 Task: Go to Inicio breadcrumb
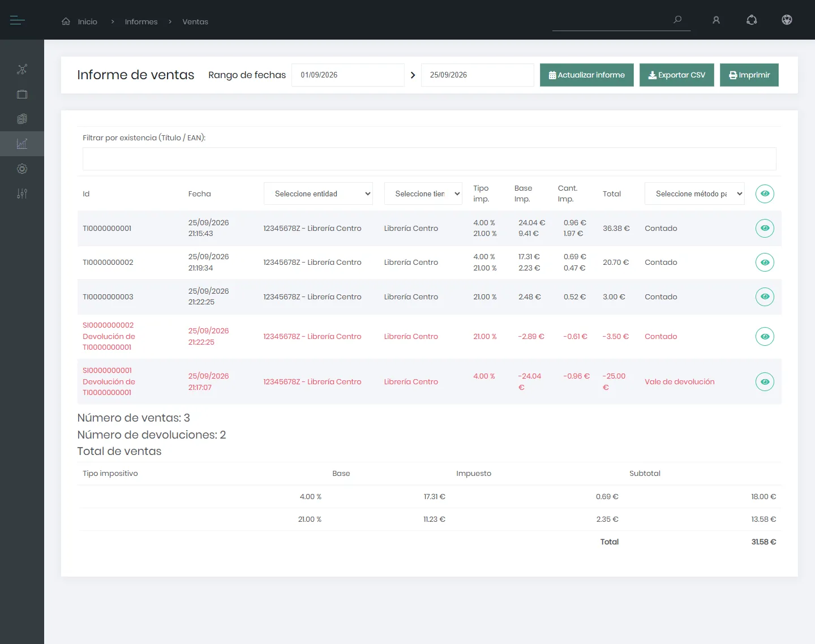[x=88, y=22]
